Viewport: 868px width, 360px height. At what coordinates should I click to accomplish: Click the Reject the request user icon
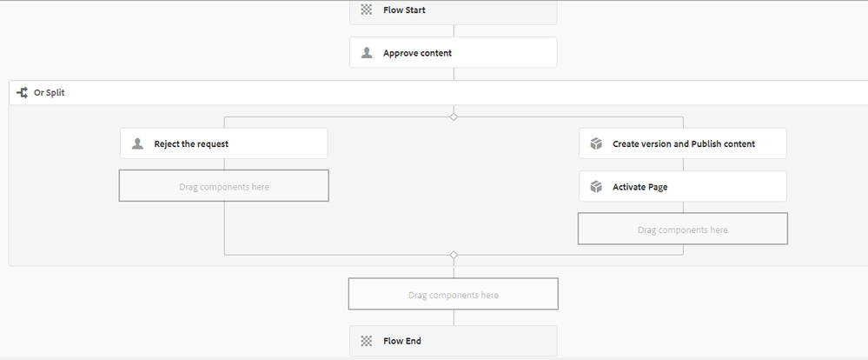[137, 144]
